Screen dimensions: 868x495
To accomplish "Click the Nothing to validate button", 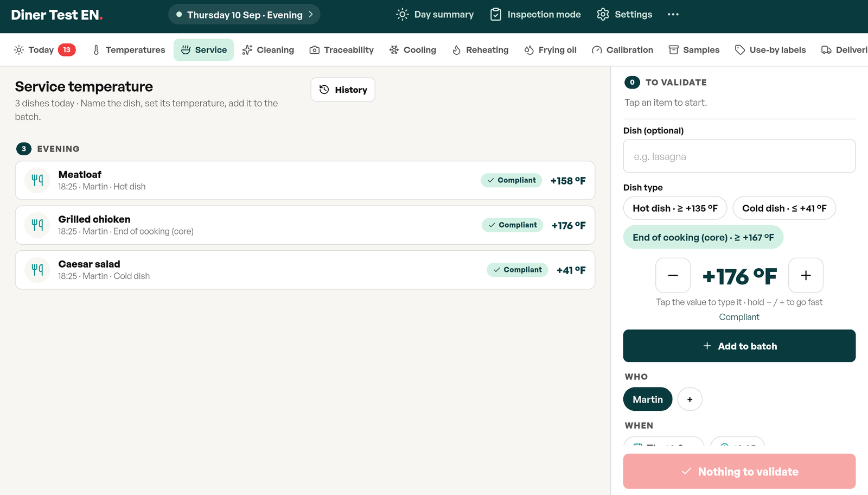I will pos(739,471).
